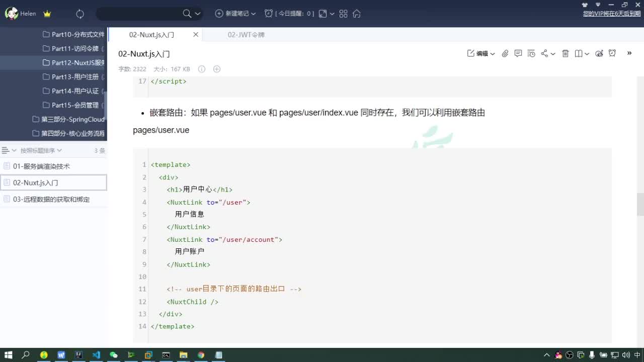Open note 03-远程数据的获取和绑定

[53, 199]
